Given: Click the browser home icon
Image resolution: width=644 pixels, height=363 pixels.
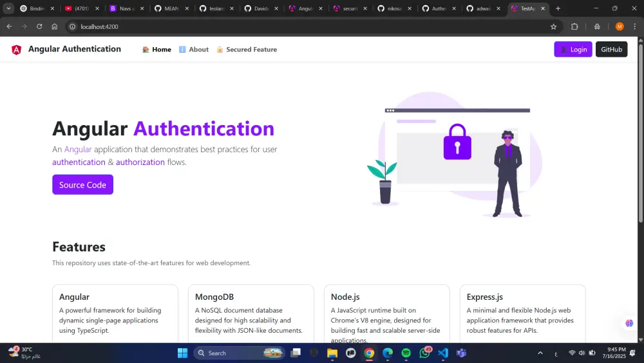Looking at the screenshot, I should [55, 26].
